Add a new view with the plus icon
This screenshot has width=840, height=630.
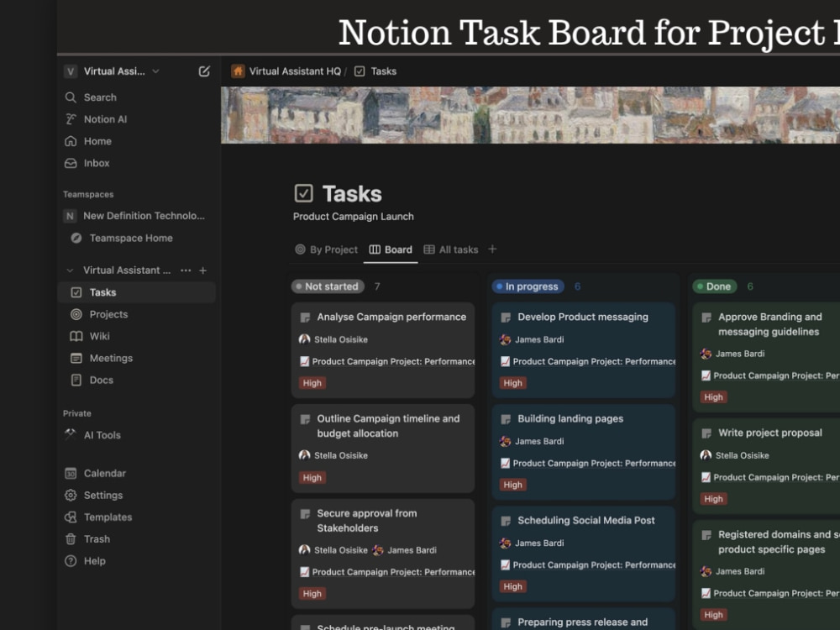(x=492, y=249)
